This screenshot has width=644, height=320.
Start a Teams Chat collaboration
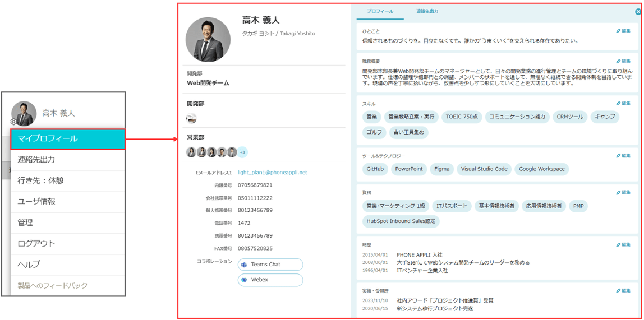point(270,265)
